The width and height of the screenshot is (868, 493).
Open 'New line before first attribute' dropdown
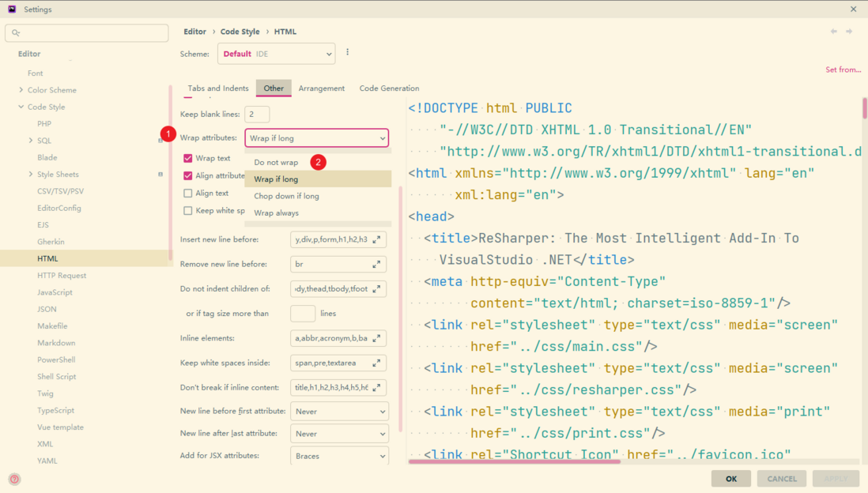339,412
